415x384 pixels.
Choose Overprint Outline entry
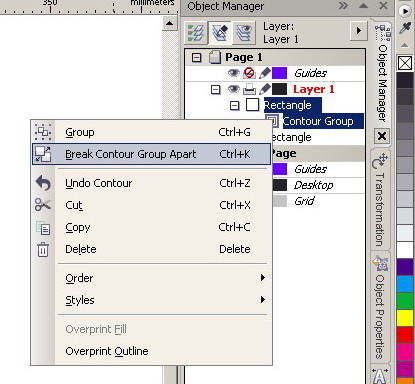point(151,351)
